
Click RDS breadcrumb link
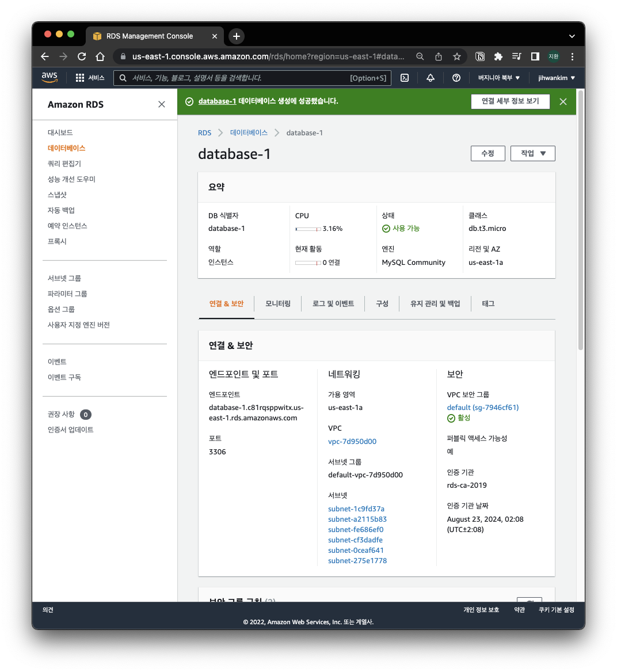tap(204, 133)
